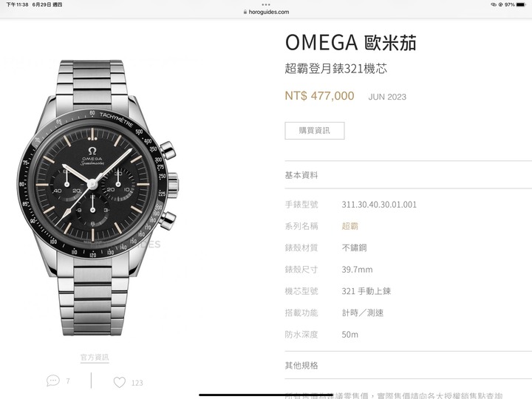Screen dimensions: 532x399
Task: Click model number 311.30.40.30.01.001
Action: click(379, 205)
